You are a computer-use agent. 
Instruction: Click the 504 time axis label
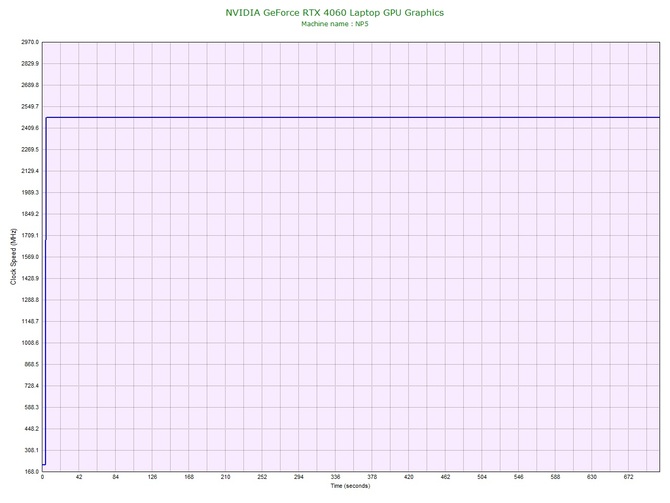coord(482,477)
